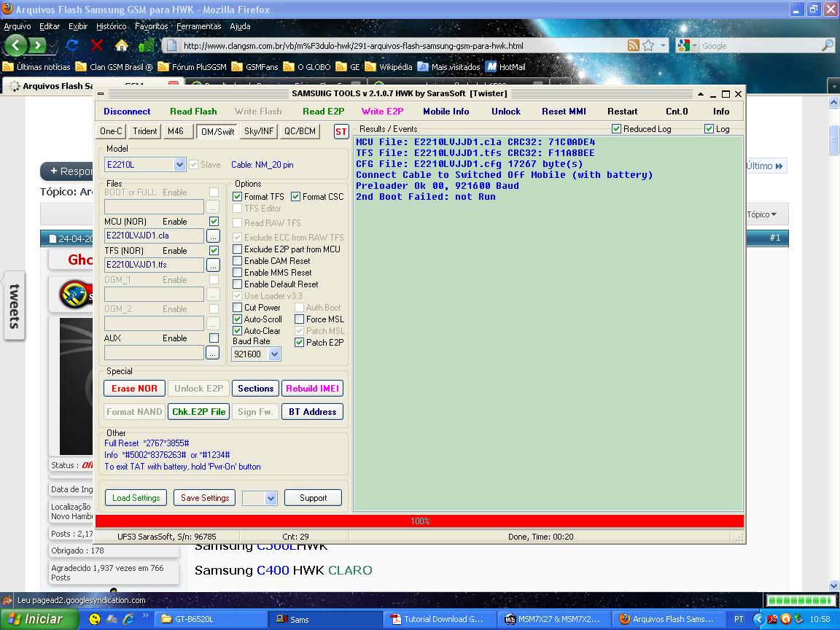This screenshot has height=630, width=840.
Task: Uncheck the MCU (NOR) Enable checkbox
Action: pos(214,221)
